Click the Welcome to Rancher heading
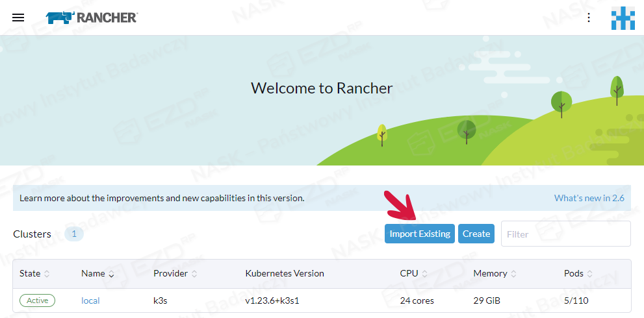Image resolution: width=644 pixels, height=318 pixels. [322, 88]
